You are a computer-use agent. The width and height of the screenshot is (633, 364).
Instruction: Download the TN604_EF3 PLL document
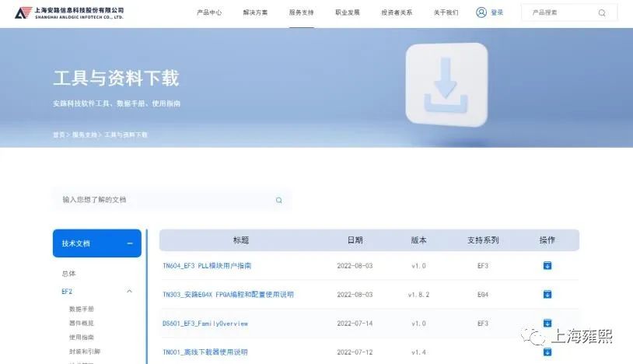point(547,266)
